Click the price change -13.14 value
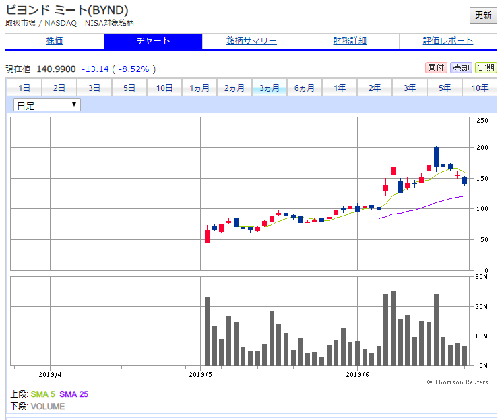504x420 pixels. tap(95, 69)
